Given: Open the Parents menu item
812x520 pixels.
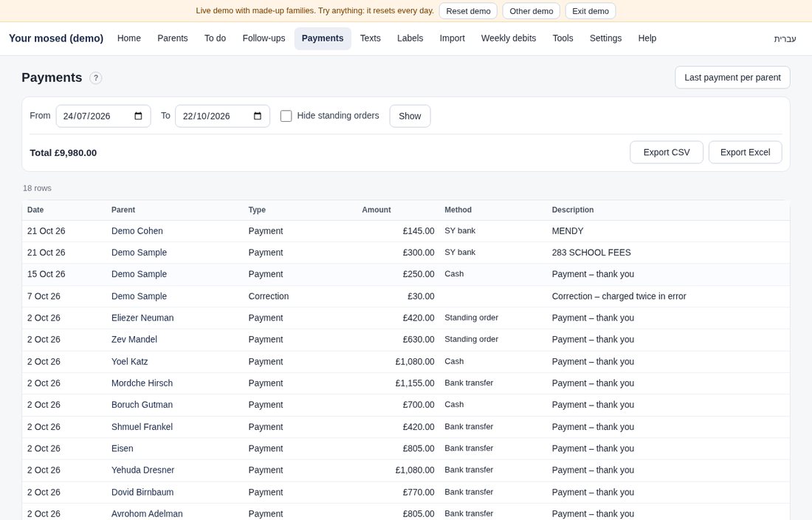Looking at the screenshot, I should pyautogui.click(x=173, y=38).
